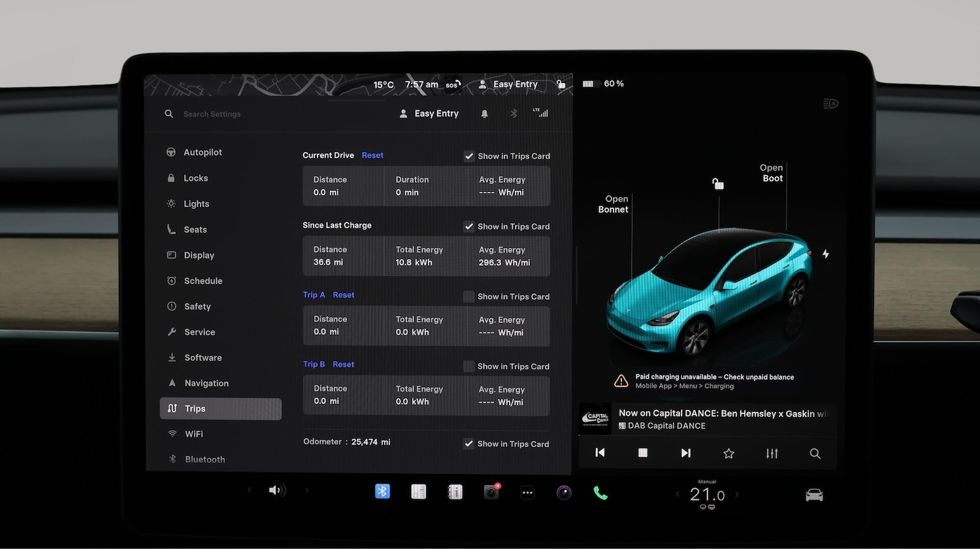
Task: Reset the Trip B counter
Action: [x=343, y=364]
